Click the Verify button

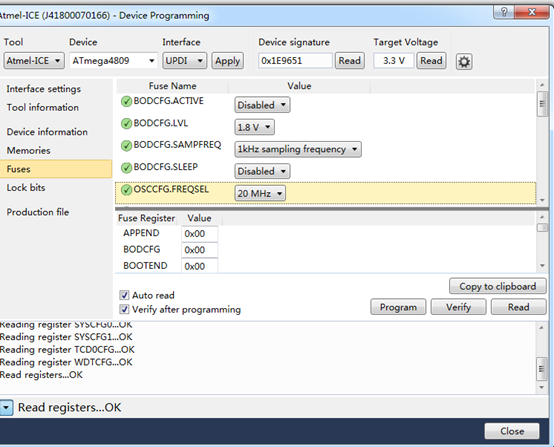pos(458,307)
